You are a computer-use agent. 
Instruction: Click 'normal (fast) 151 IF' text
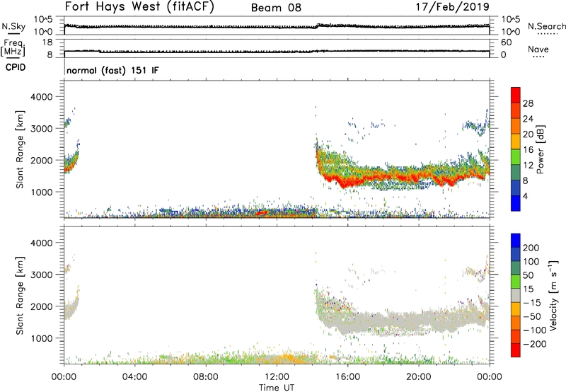coord(112,70)
